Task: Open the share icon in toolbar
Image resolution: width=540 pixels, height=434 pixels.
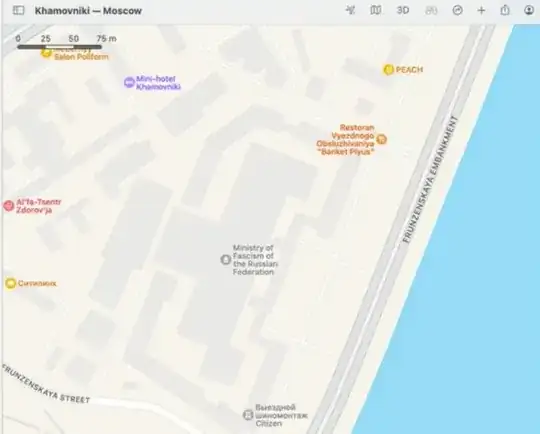Action: coord(505,10)
